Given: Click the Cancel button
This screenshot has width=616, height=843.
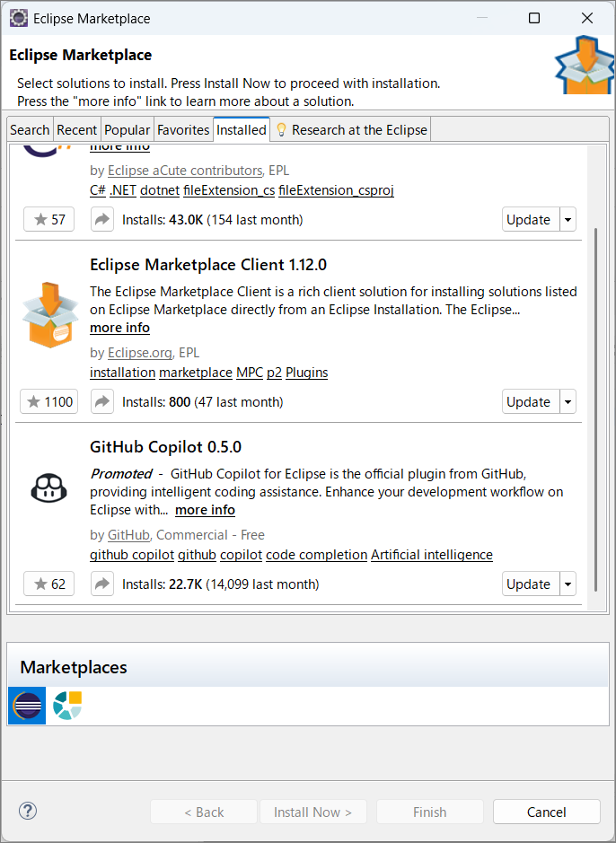Looking at the screenshot, I should 546,812.
